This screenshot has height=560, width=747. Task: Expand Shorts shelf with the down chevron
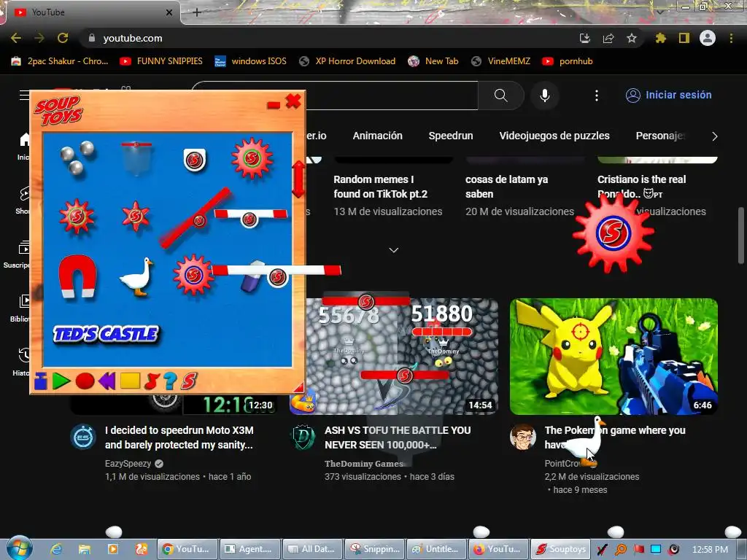click(393, 250)
